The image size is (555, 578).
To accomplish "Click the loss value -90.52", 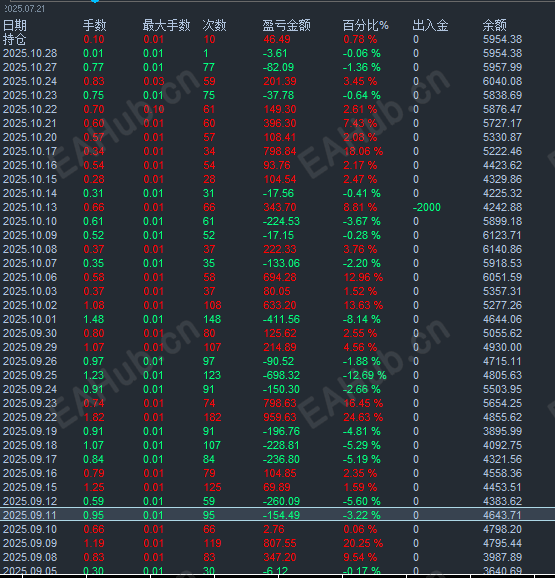I will click(278, 362).
